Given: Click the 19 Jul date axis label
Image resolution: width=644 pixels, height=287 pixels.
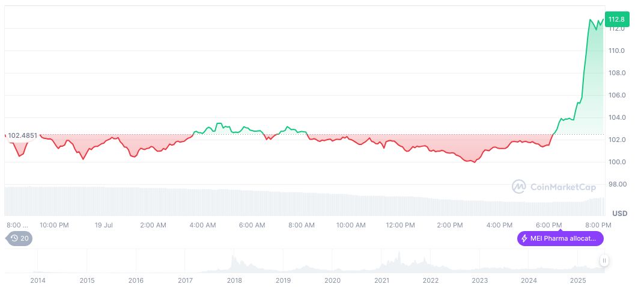Looking at the screenshot, I should click(104, 225).
